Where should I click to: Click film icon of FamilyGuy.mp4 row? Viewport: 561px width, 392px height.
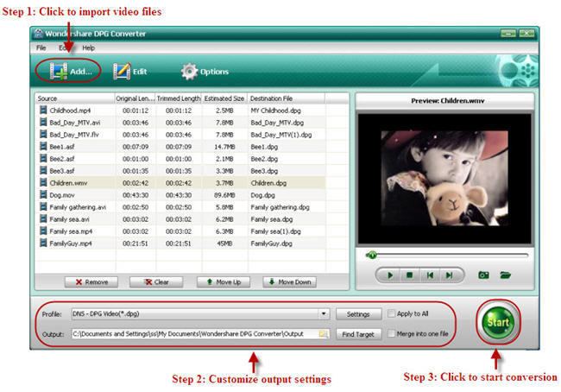tap(43, 243)
